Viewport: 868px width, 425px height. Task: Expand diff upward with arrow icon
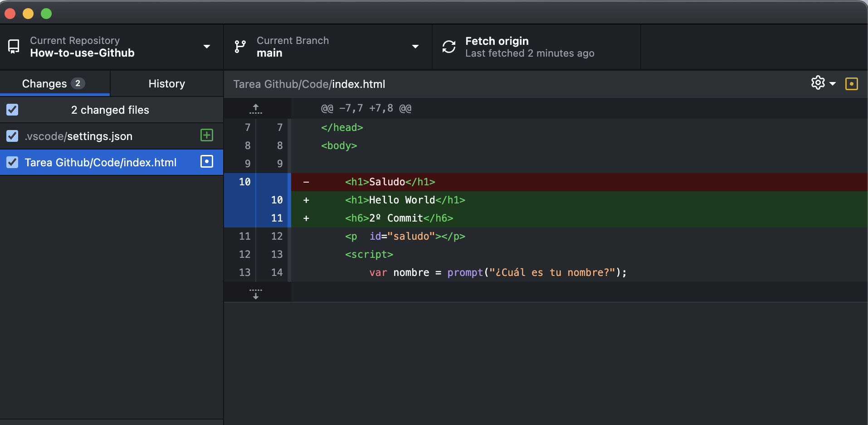256,109
